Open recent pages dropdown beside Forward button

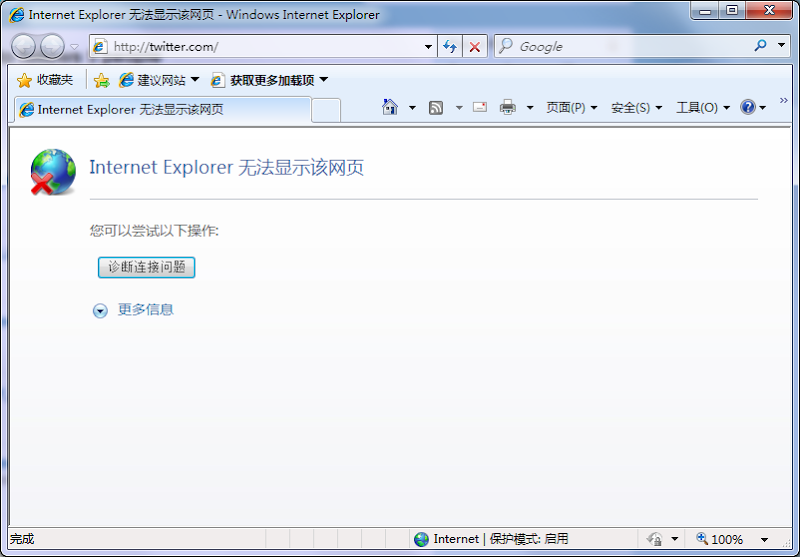coord(74,47)
